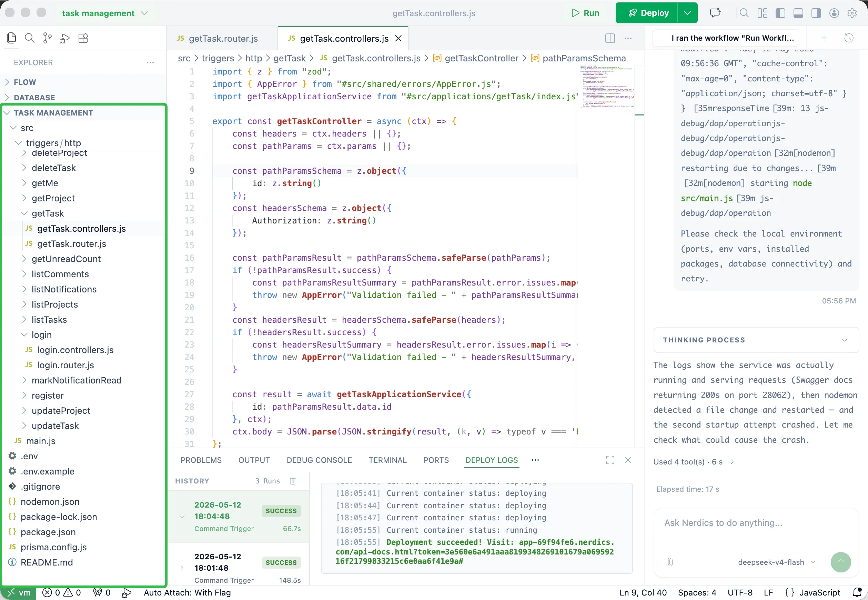The height and width of the screenshot is (600, 868).
Task: Open the DEBUG CONSOLE tab
Action: click(319, 460)
